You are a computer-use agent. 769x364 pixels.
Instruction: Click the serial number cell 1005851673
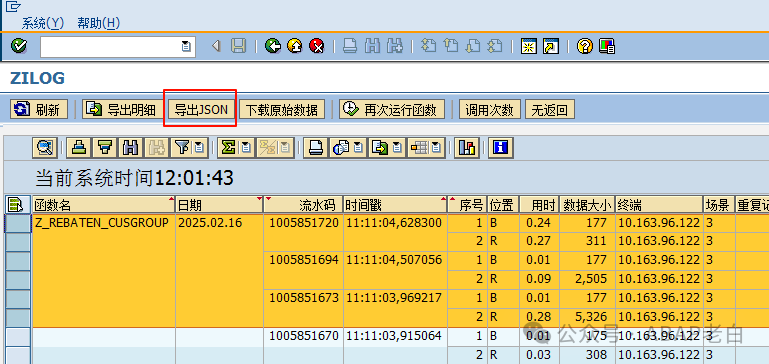pyautogui.click(x=304, y=298)
